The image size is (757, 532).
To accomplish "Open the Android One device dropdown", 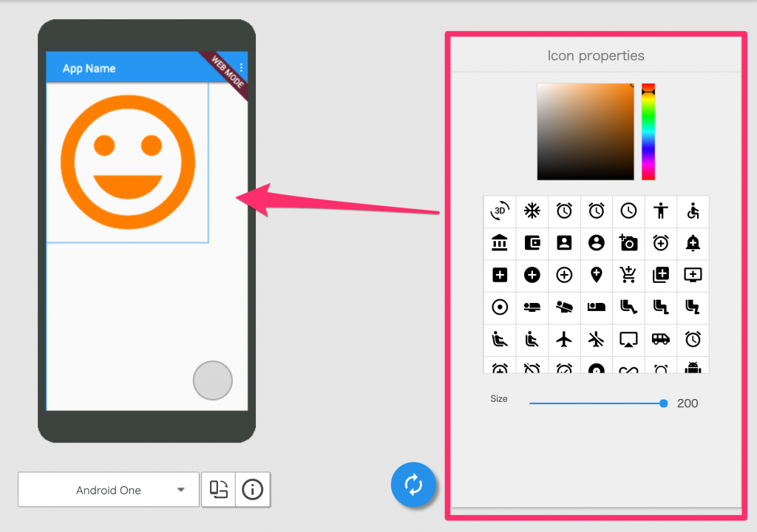I will tap(108, 489).
